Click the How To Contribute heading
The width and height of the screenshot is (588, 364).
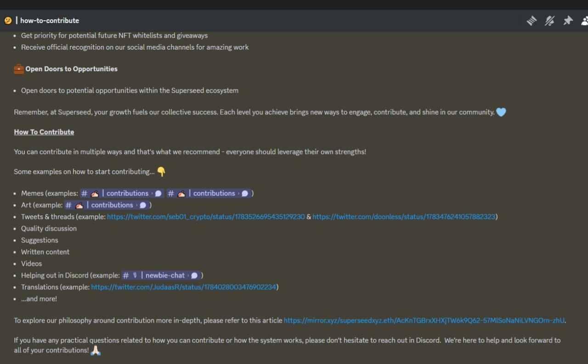coord(44,132)
